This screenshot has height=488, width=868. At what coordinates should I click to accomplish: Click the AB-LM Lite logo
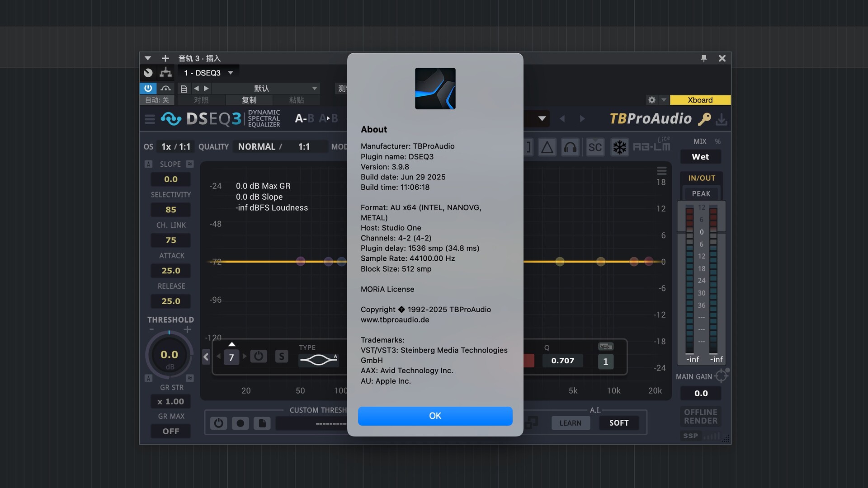click(651, 145)
